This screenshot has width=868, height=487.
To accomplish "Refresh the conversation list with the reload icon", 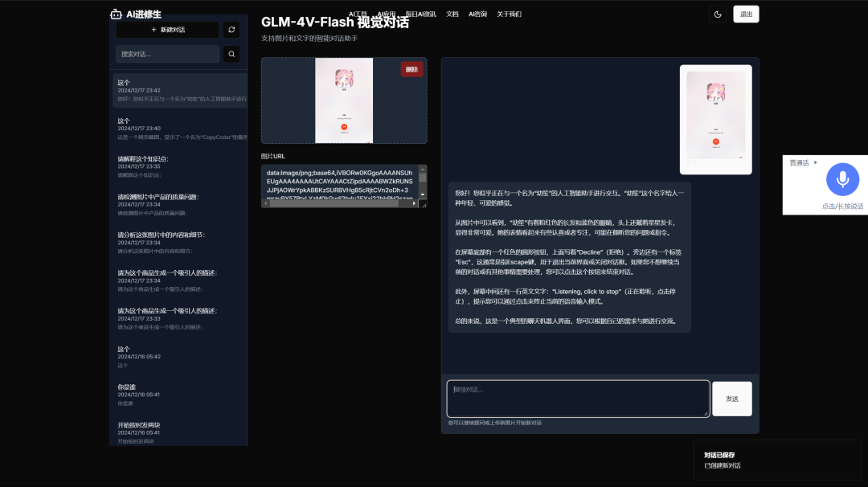I will [231, 29].
